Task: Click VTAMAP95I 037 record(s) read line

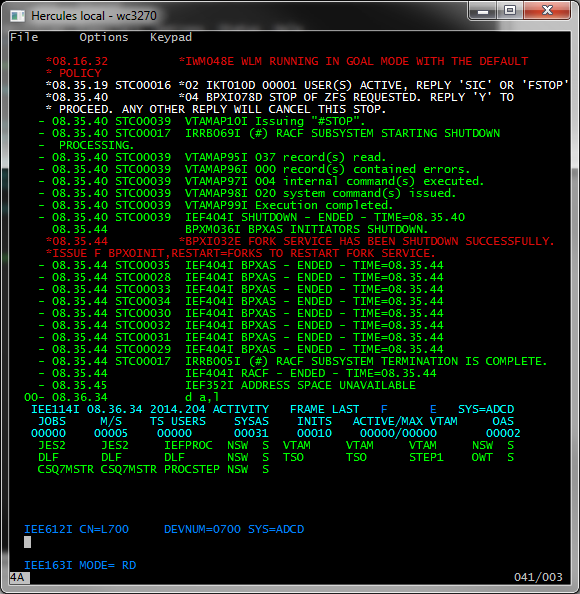Action: (x=213, y=157)
